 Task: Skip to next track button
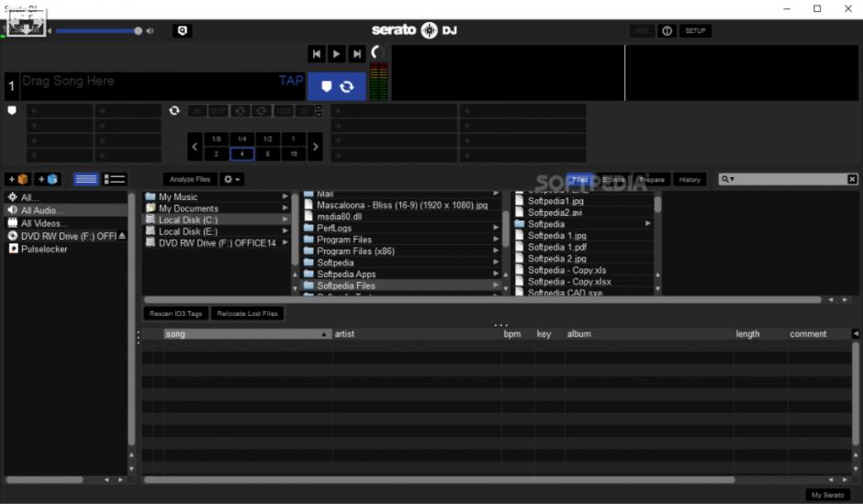pyautogui.click(x=356, y=54)
